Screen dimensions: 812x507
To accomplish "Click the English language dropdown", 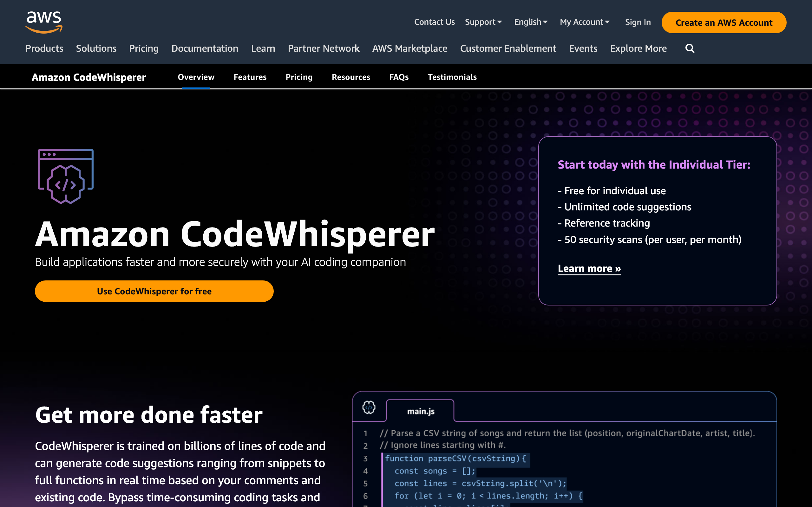I will (530, 22).
